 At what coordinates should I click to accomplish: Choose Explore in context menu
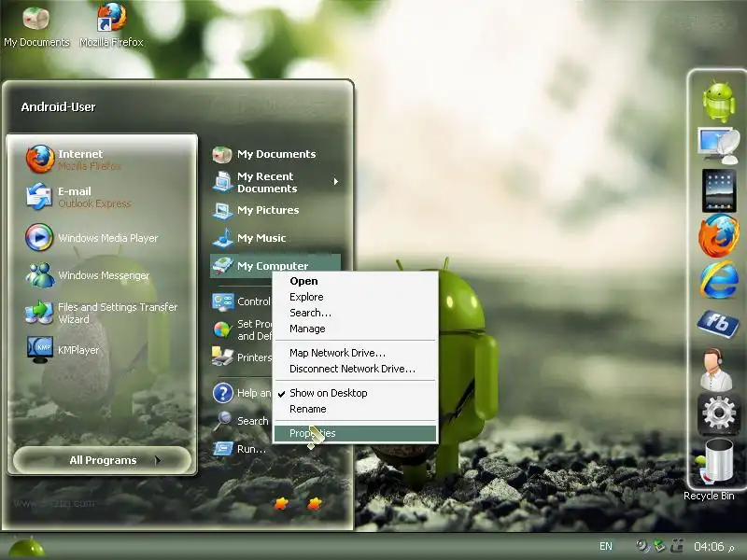[356, 297]
